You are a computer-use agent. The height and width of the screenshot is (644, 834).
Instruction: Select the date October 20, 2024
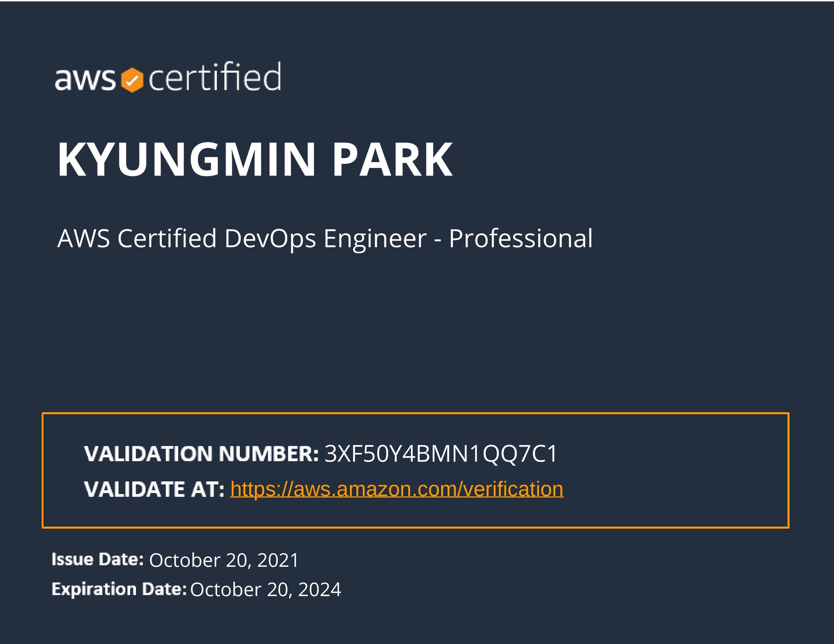pos(266,590)
